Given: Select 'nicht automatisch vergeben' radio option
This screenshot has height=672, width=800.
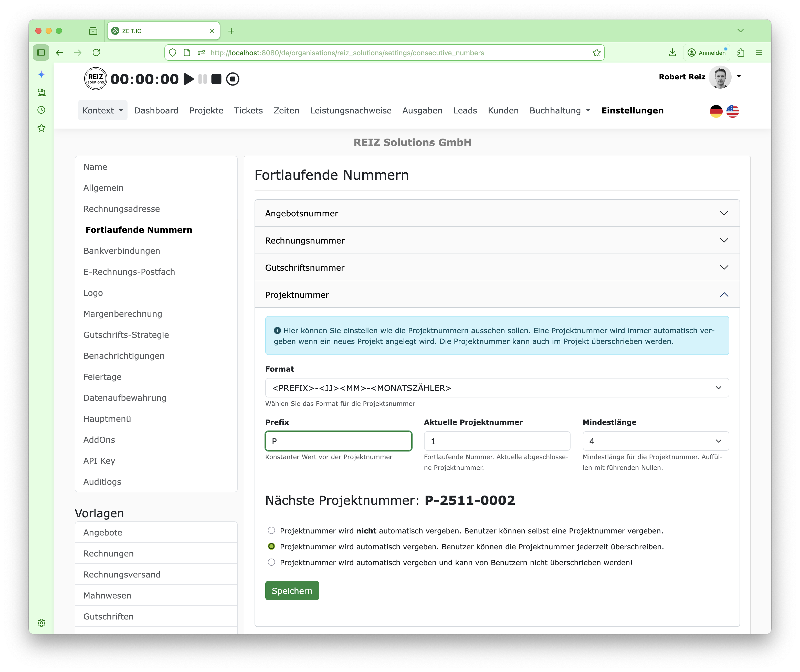Looking at the screenshot, I should (x=271, y=530).
